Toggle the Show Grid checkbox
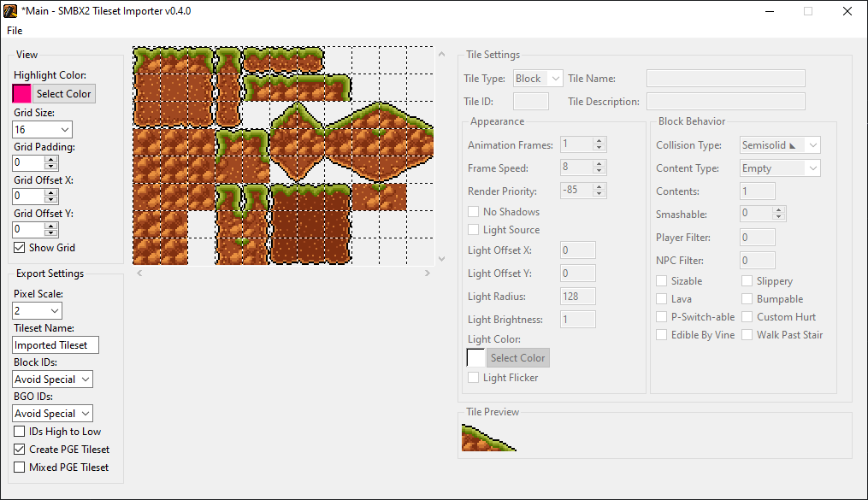Screen dimensions: 868x500 pos(20,247)
